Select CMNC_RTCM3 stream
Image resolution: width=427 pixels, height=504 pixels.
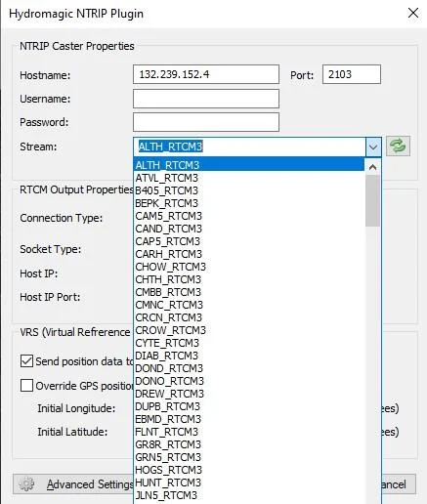249,305
